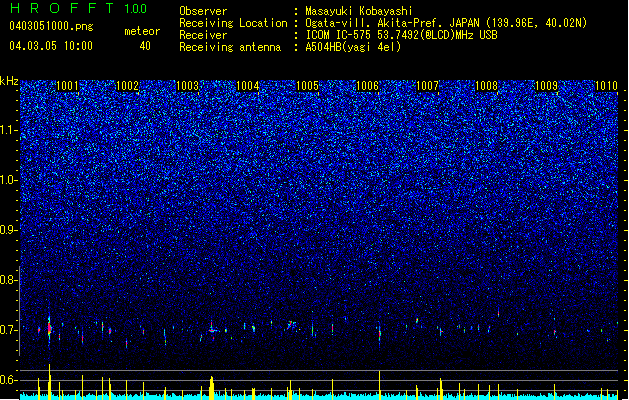Click the Receiving antenna label

point(230,47)
